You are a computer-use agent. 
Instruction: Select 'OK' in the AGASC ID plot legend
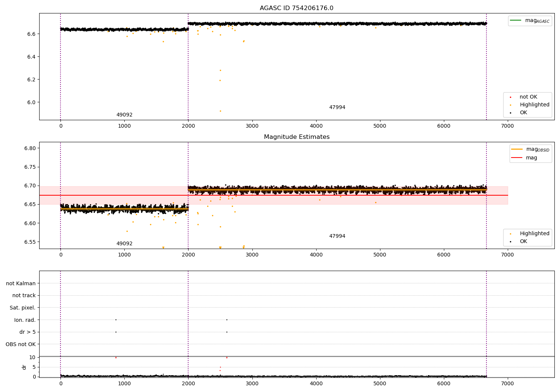coord(523,113)
